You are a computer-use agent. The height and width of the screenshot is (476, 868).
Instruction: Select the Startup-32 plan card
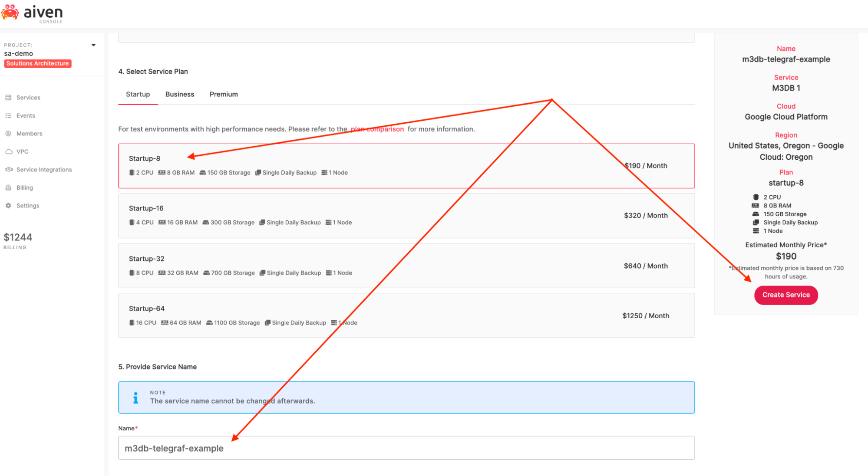point(406,266)
